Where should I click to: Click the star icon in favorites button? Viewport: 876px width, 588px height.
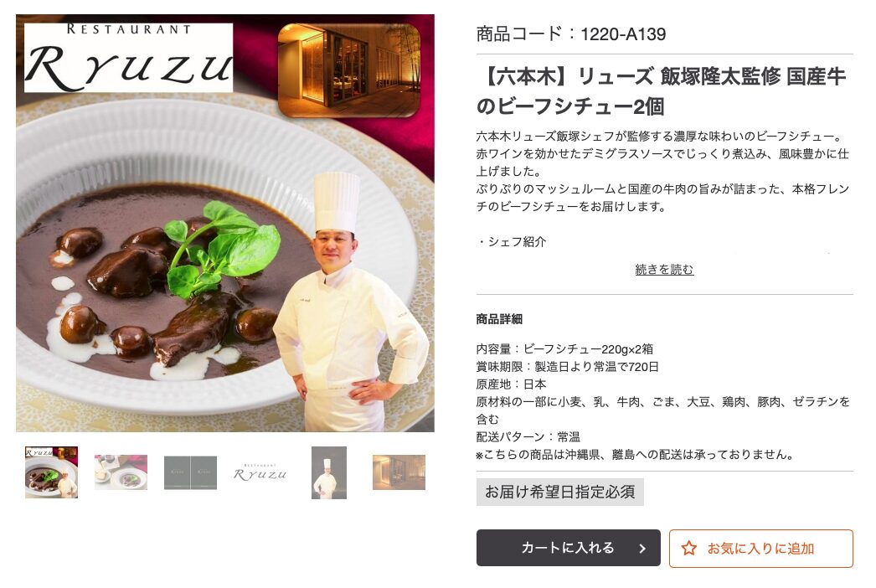[x=689, y=549]
